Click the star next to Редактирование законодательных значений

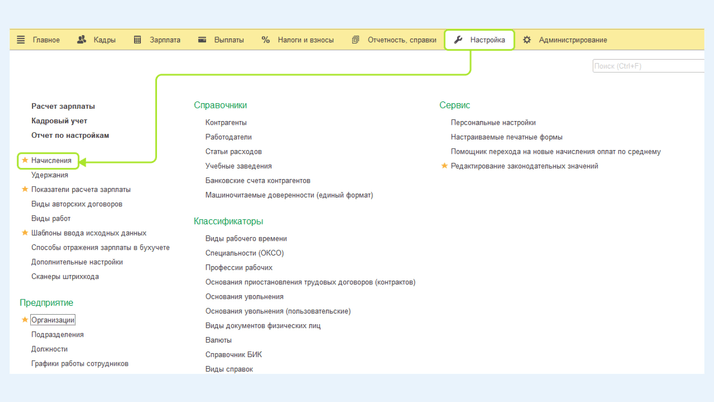444,166
